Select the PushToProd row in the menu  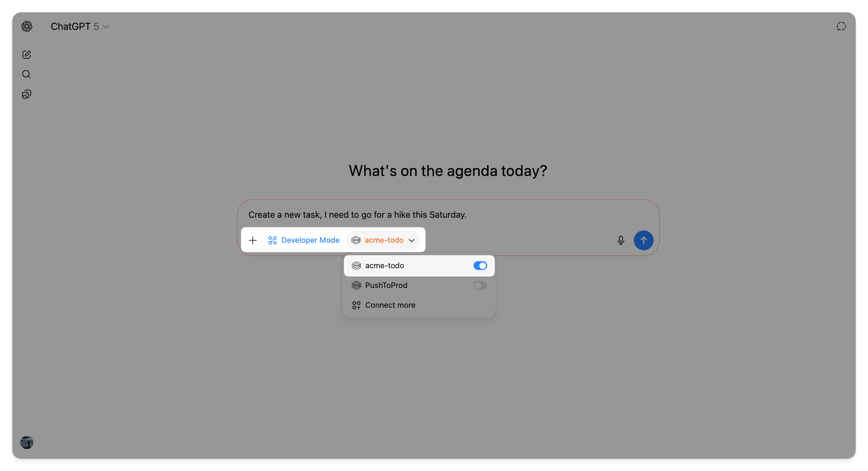(386, 285)
